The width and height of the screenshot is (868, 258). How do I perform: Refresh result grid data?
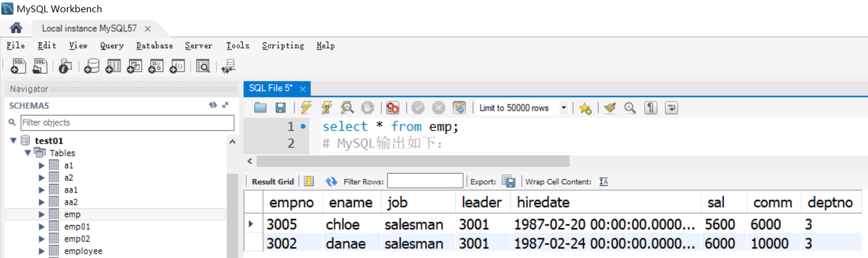(331, 182)
